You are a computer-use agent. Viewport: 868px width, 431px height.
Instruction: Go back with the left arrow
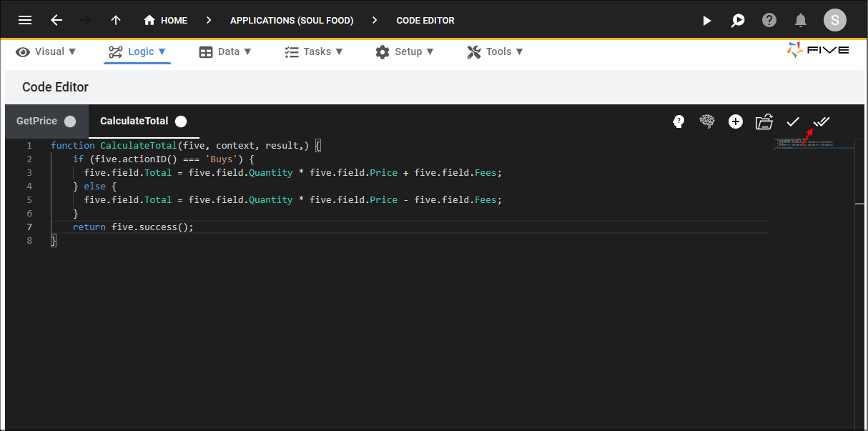click(56, 20)
